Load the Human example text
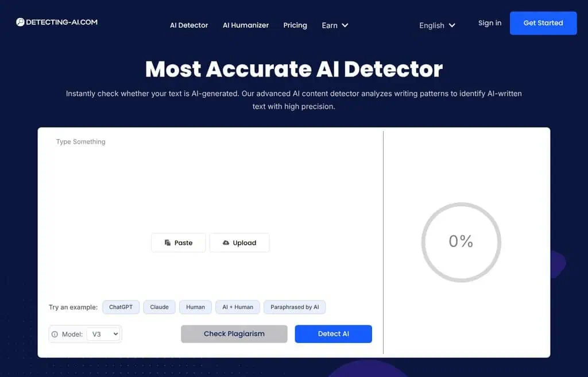The width and height of the screenshot is (588, 377). click(x=195, y=307)
